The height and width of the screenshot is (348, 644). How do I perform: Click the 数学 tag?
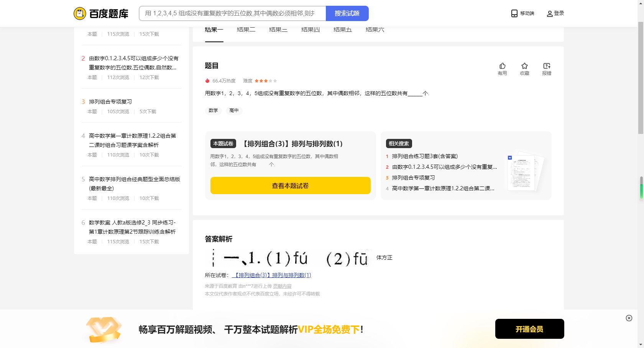click(x=213, y=111)
